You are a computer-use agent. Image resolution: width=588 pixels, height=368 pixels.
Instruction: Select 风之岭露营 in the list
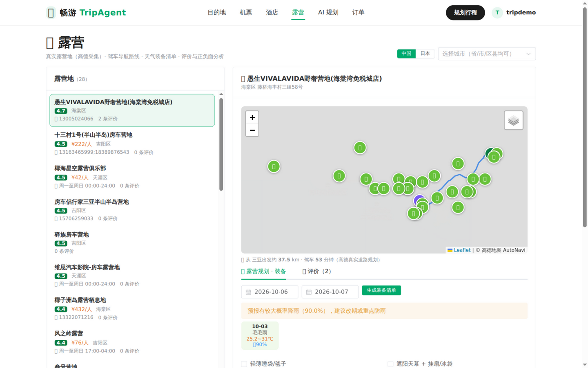132,342
